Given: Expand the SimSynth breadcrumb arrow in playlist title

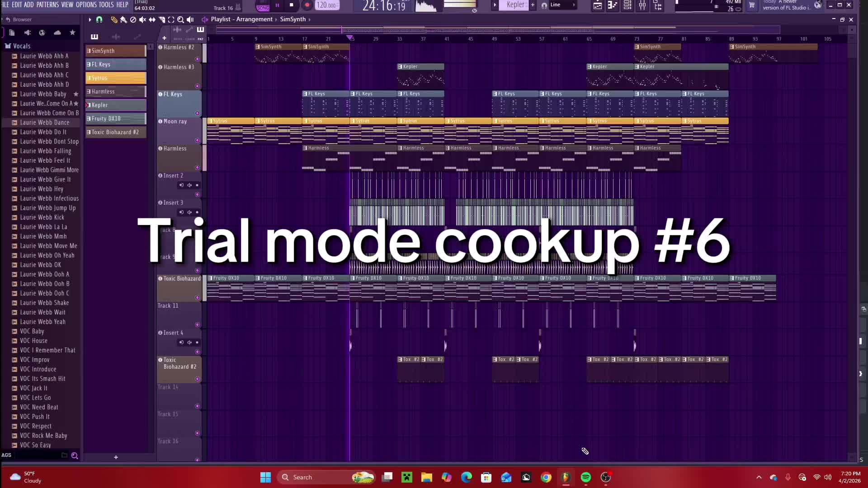Looking at the screenshot, I should point(309,19).
